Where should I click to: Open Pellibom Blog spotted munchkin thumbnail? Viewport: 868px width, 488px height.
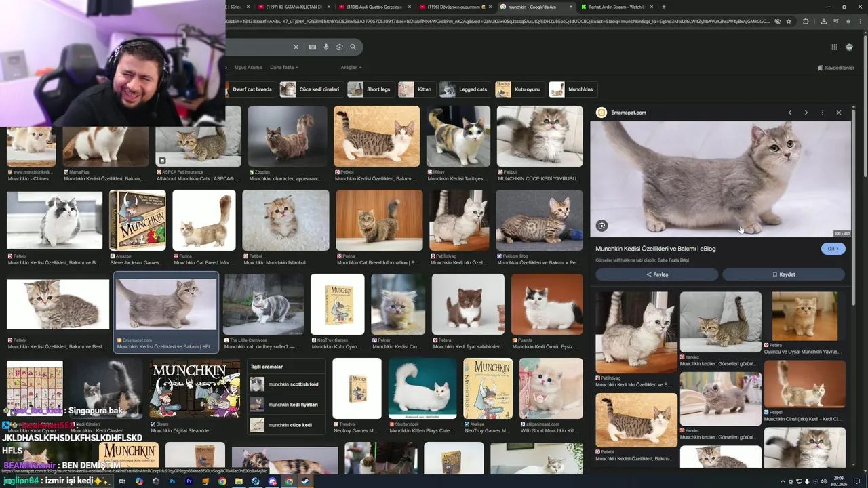click(539, 220)
